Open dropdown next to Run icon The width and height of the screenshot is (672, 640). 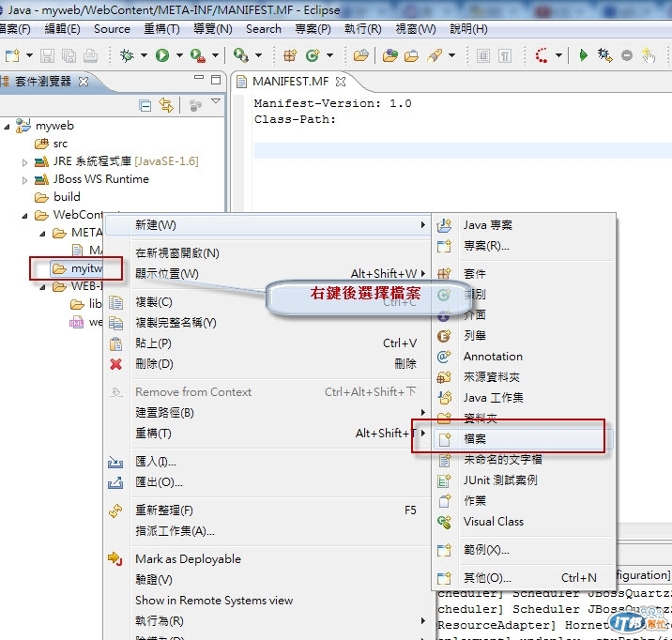[179, 55]
